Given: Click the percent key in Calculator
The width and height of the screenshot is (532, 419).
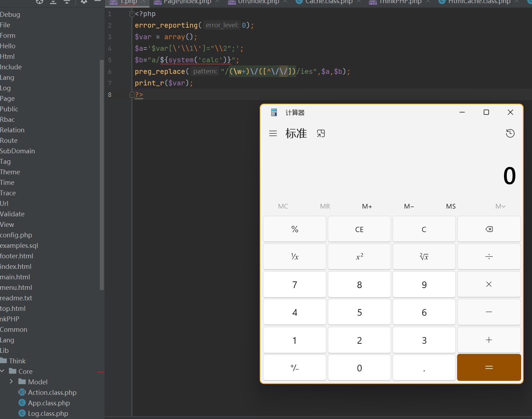Looking at the screenshot, I should pos(295,229).
